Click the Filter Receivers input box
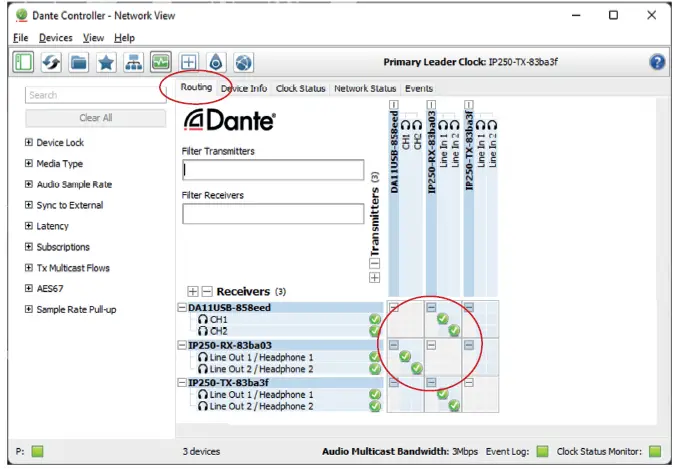The image size is (677, 469). (x=273, y=214)
